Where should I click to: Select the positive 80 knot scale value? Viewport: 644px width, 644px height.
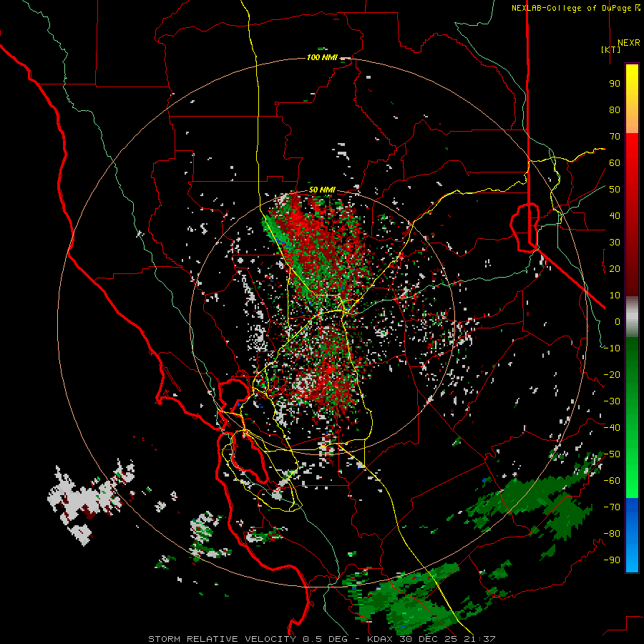click(615, 109)
